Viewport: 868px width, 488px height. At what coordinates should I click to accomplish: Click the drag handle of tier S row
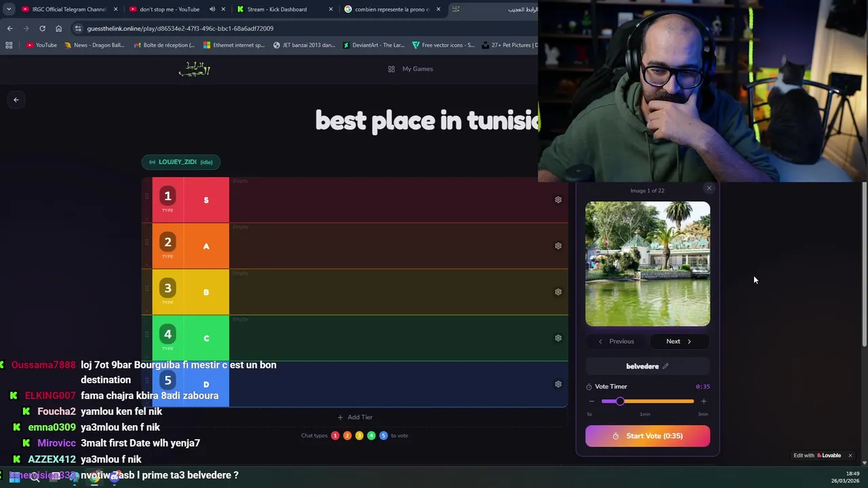click(146, 197)
